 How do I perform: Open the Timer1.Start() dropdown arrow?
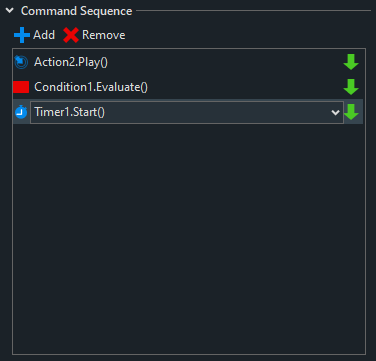(335, 113)
